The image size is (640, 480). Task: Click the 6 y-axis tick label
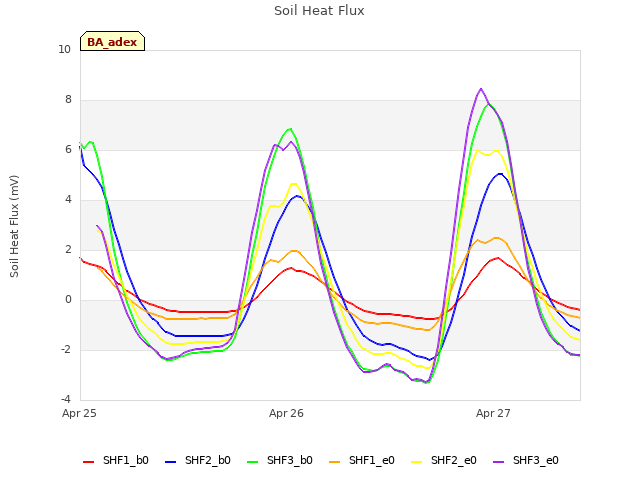68,149
